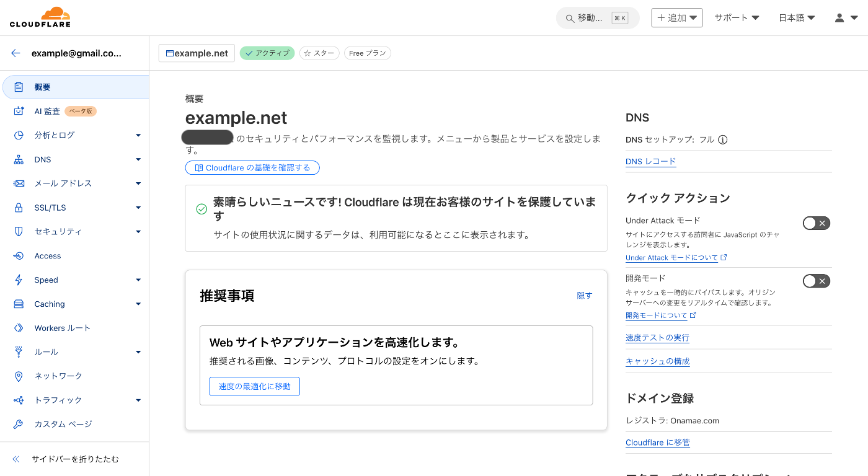Expand the ルール submenu arrow
The width and height of the screenshot is (868, 476).
(x=138, y=352)
